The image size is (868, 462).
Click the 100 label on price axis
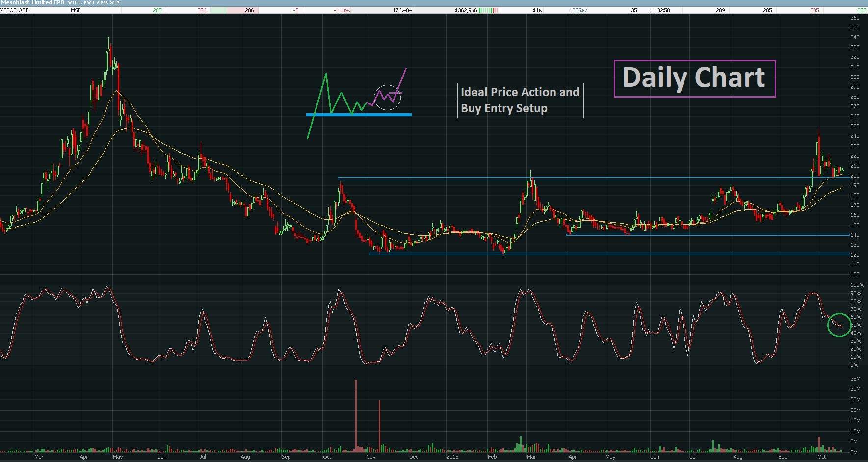(855, 274)
